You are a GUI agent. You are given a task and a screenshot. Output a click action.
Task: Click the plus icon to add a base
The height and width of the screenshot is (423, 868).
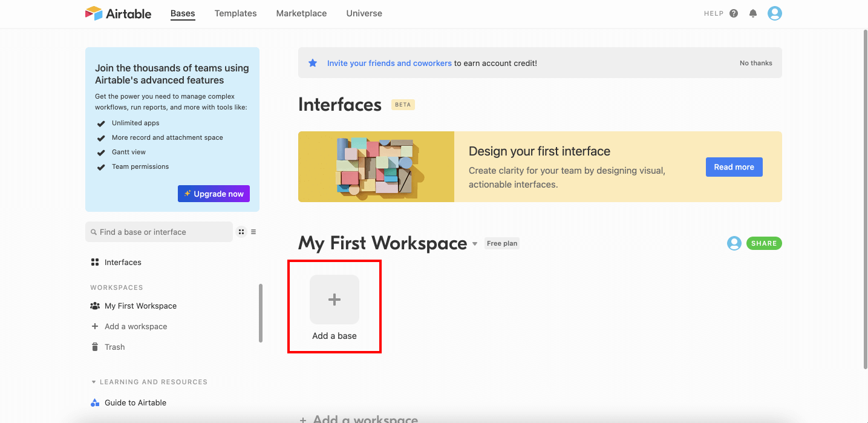(x=334, y=299)
